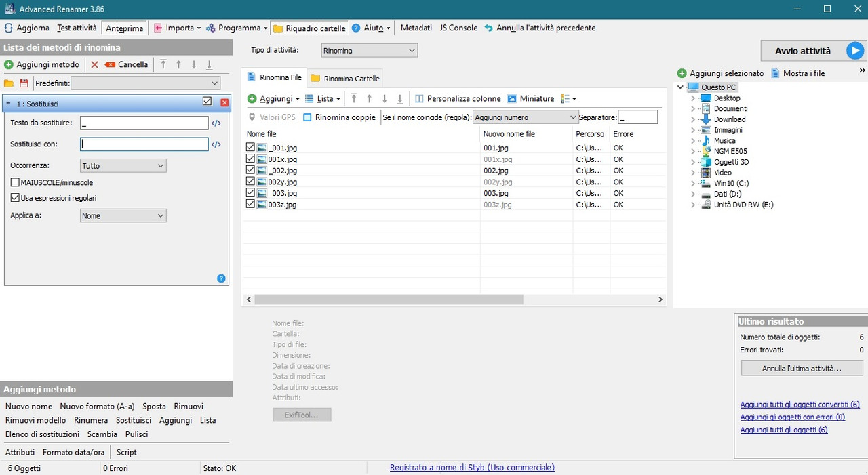Image resolution: width=868 pixels, height=475 pixels.
Task: Open the name collision rule Aggiungi numero dropdown
Action: tap(525, 117)
